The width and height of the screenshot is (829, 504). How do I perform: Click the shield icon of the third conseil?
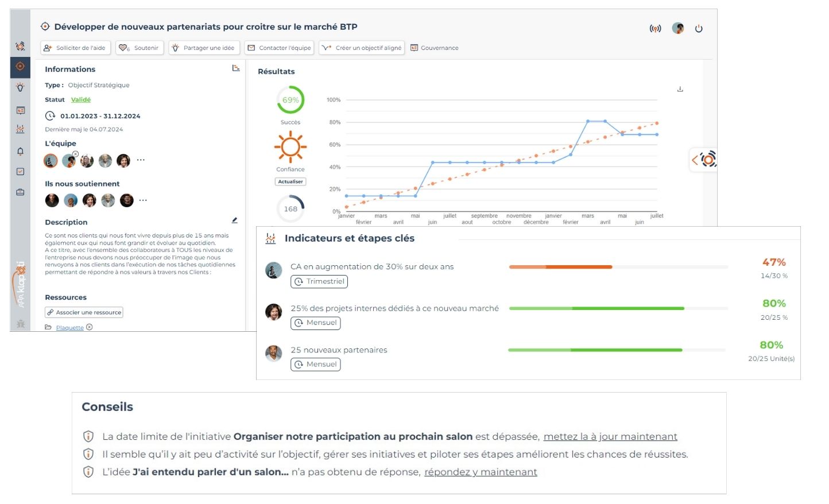tap(88, 472)
